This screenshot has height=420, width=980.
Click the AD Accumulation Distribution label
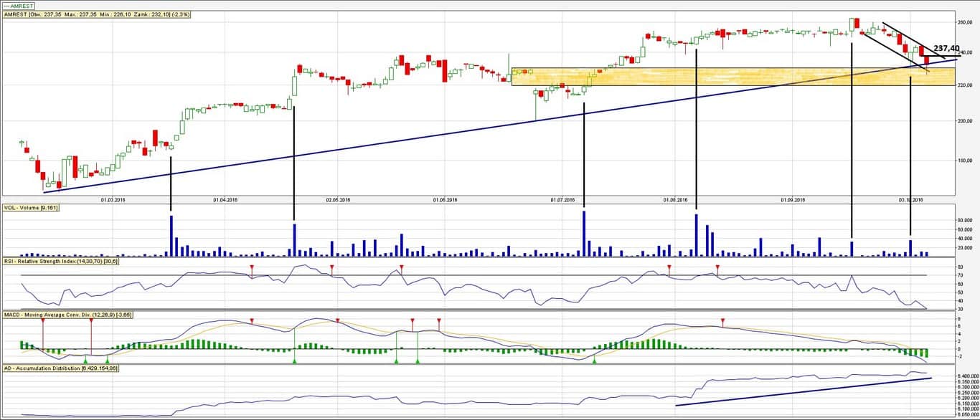coord(60,368)
